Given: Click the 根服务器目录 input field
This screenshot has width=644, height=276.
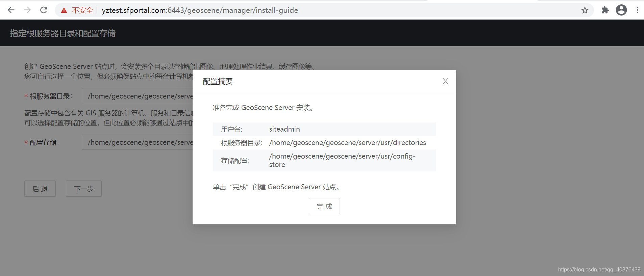Looking at the screenshot, I should (x=137, y=96).
